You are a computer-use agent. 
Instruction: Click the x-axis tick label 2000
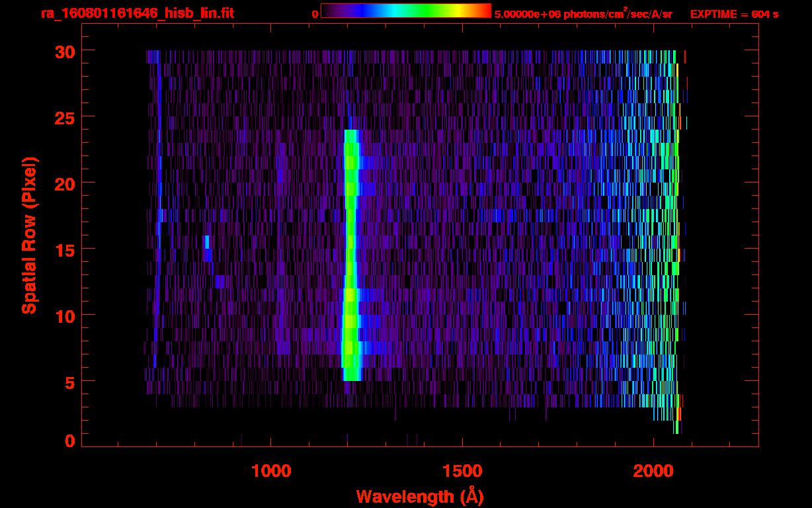click(654, 471)
